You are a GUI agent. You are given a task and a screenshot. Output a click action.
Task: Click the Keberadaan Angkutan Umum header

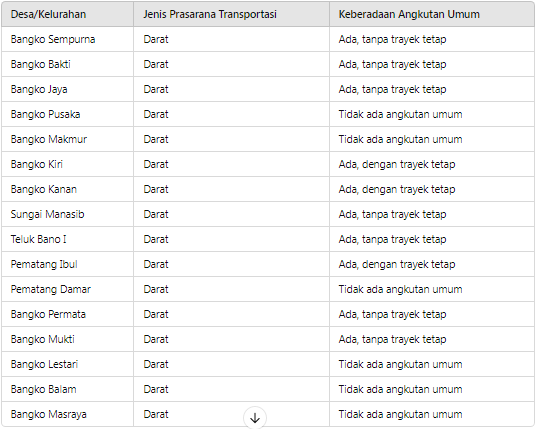[432, 14]
